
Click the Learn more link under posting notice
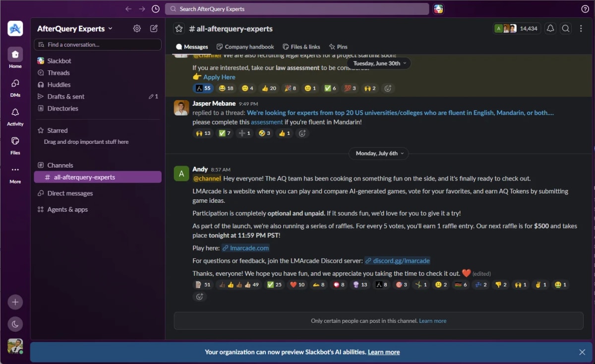(x=432, y=321)
